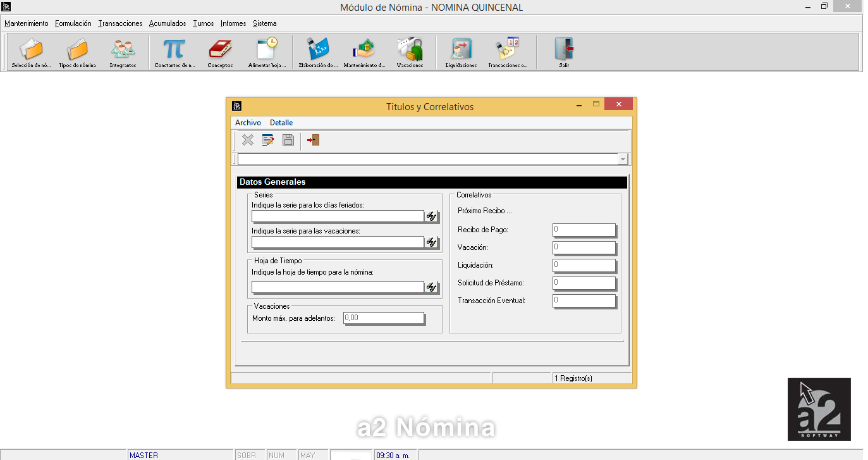
Task: Open the Transacciones menu
Action: coord(120,23)
